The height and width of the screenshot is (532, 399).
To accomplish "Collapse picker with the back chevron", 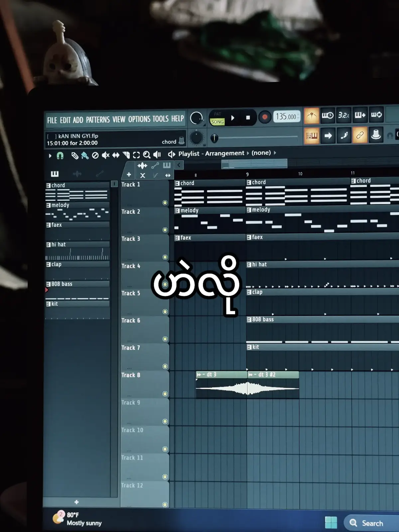I will [179, 165].
